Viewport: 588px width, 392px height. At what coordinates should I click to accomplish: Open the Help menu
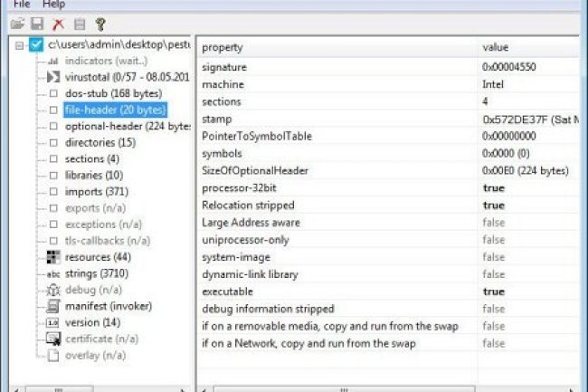click(54, 5)
